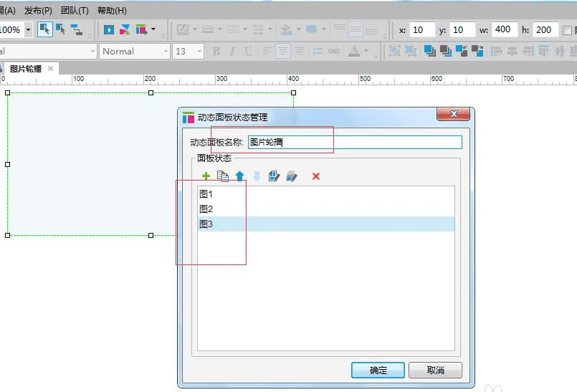Expand publish options dropdown arrow
This screenshot has width=577, height=392.
click(153, 29)
